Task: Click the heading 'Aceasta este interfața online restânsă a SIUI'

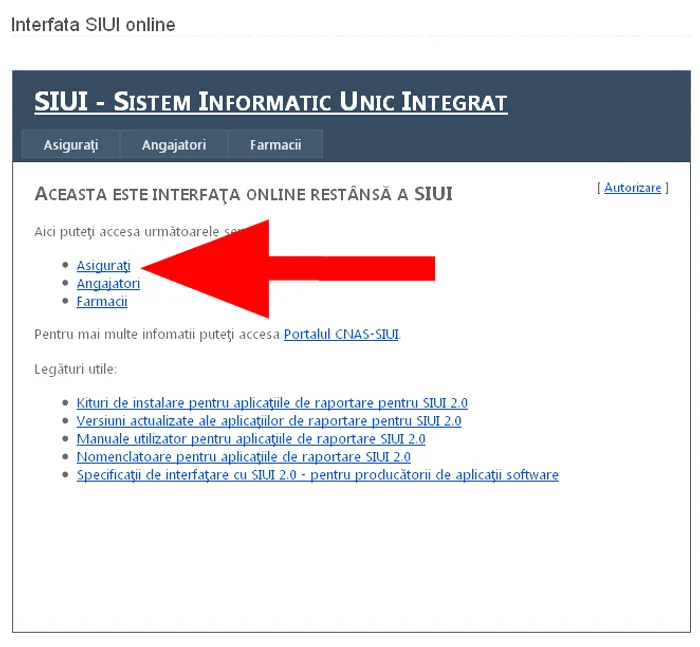Action: (x=243, y=194)
